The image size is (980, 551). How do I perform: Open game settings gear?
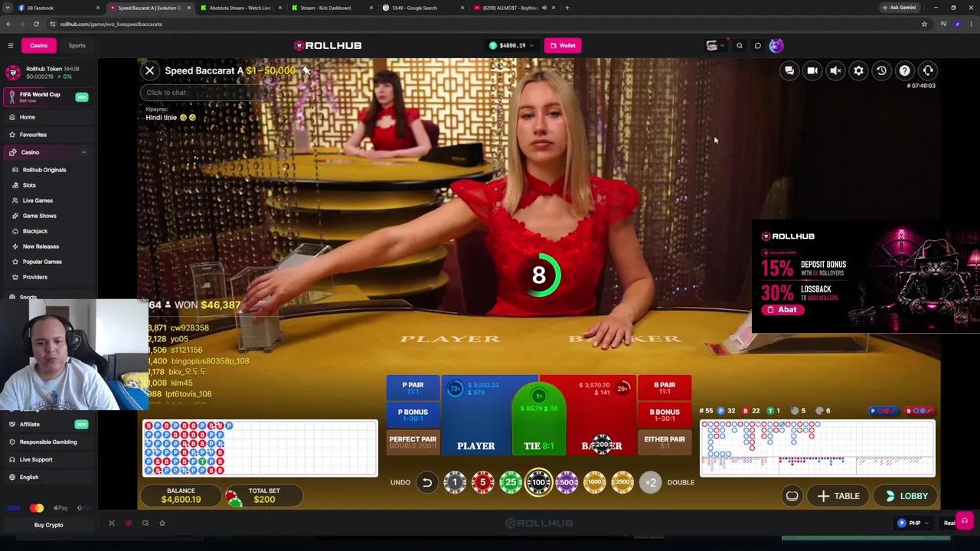click(858, 70)
